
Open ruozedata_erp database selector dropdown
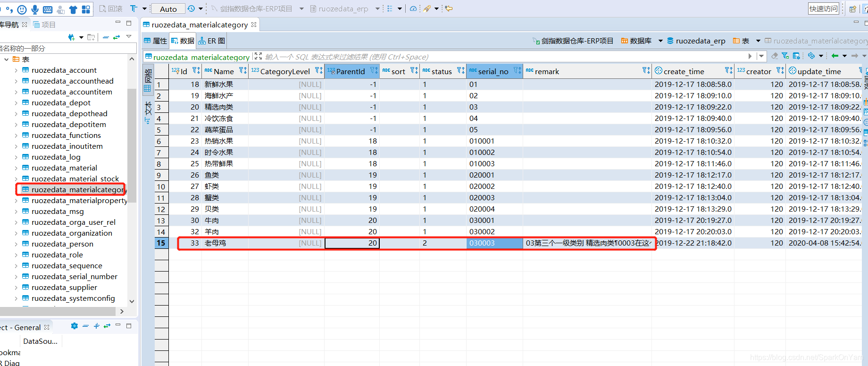[377, 9]
